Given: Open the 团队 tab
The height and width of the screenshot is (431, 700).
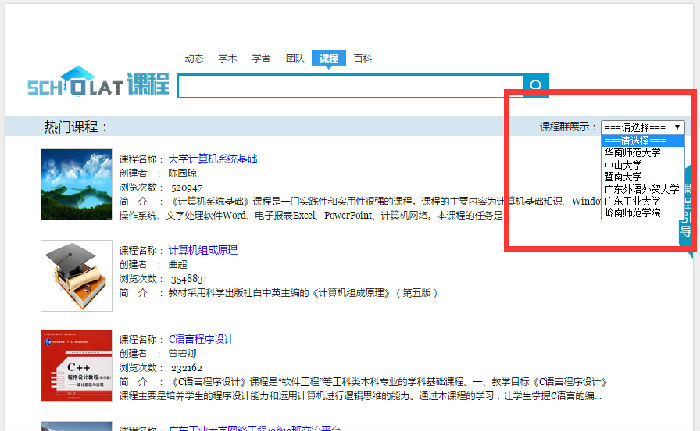Looking at the screenshot, I should (x=295, y=58).
